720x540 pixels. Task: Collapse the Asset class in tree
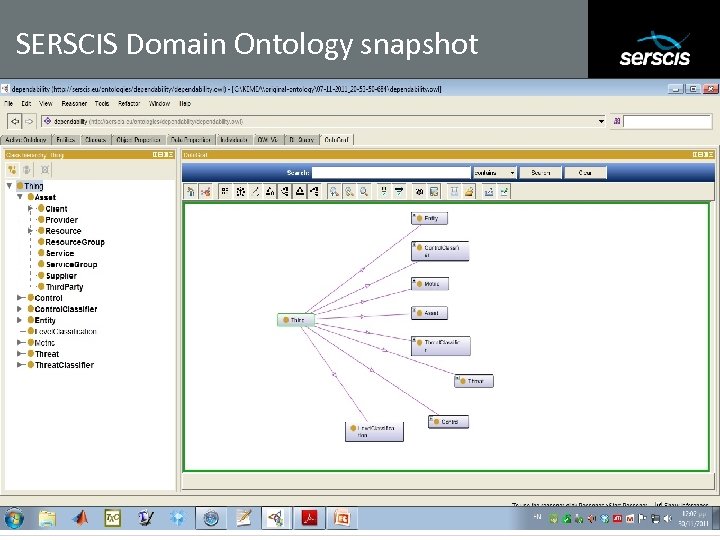20,197
